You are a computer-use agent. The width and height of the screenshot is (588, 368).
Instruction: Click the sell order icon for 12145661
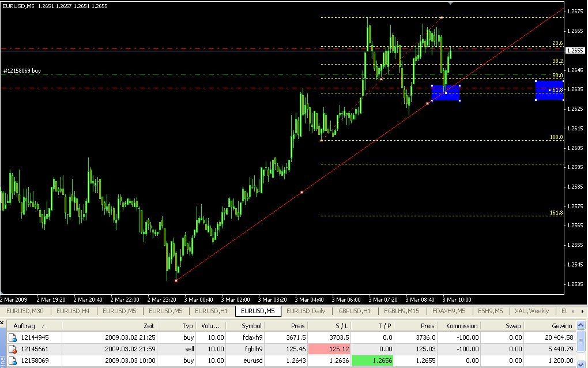click(x=12, y=349)
